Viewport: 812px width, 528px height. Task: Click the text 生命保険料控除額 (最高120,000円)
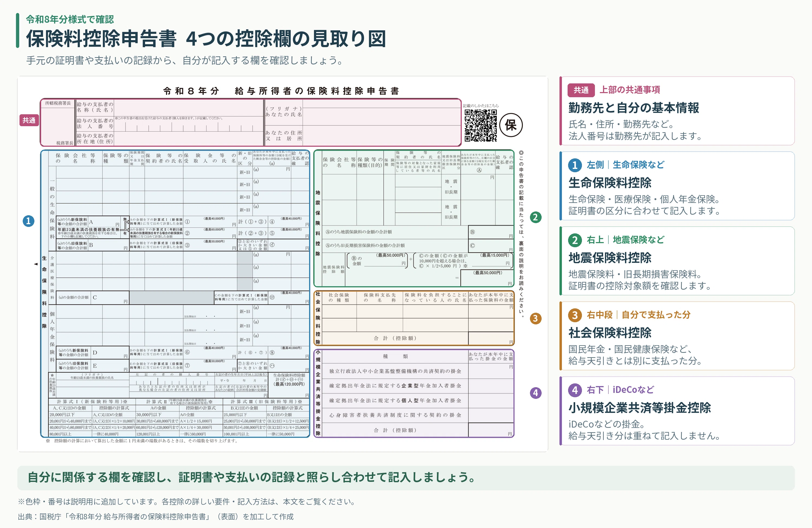[289, 380]
